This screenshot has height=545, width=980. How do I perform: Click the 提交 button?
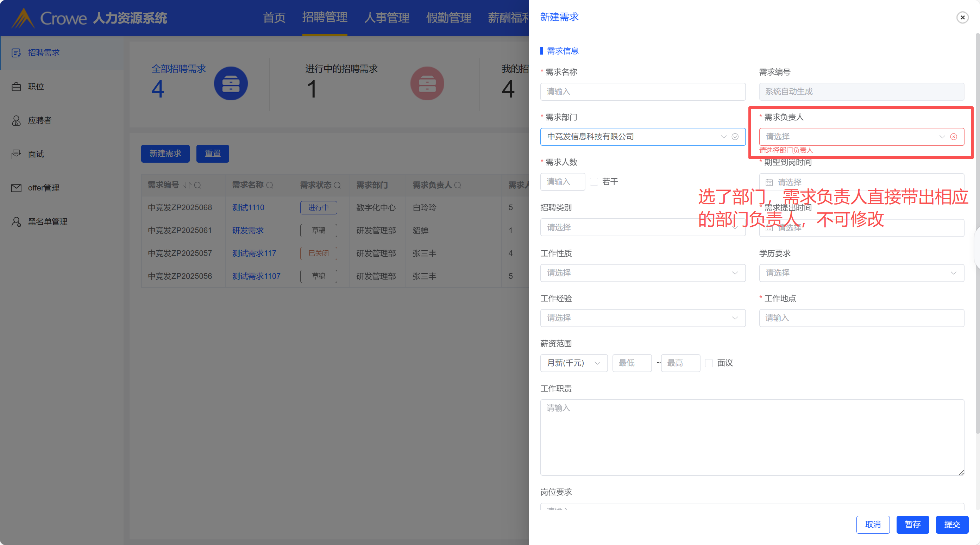point(952,525)
